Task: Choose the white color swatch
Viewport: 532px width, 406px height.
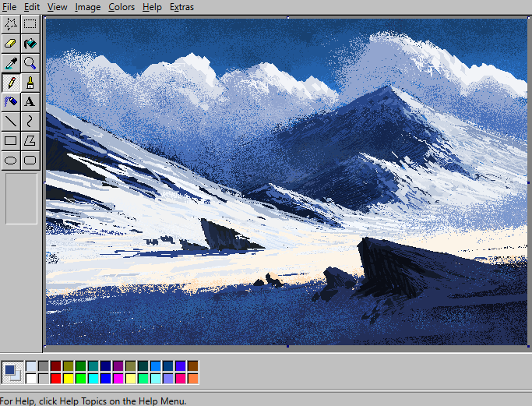Action: click(31, 379)
